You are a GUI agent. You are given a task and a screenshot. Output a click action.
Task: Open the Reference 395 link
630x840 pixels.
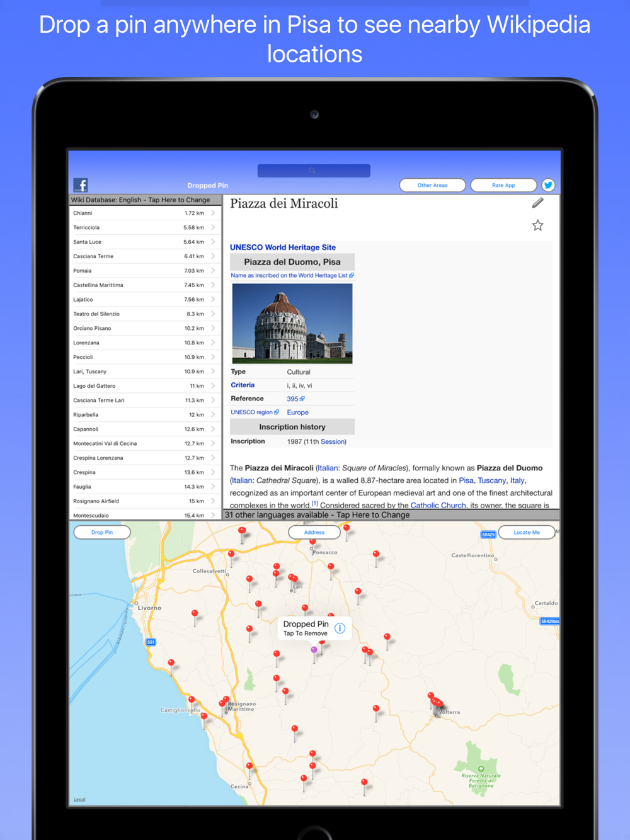295,399
